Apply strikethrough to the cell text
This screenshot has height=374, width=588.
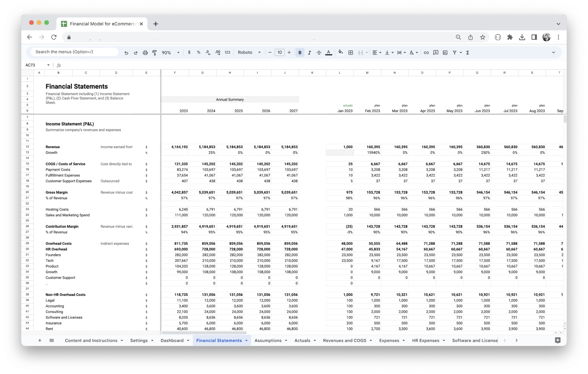pyautogui.click(x=319, y=52)
